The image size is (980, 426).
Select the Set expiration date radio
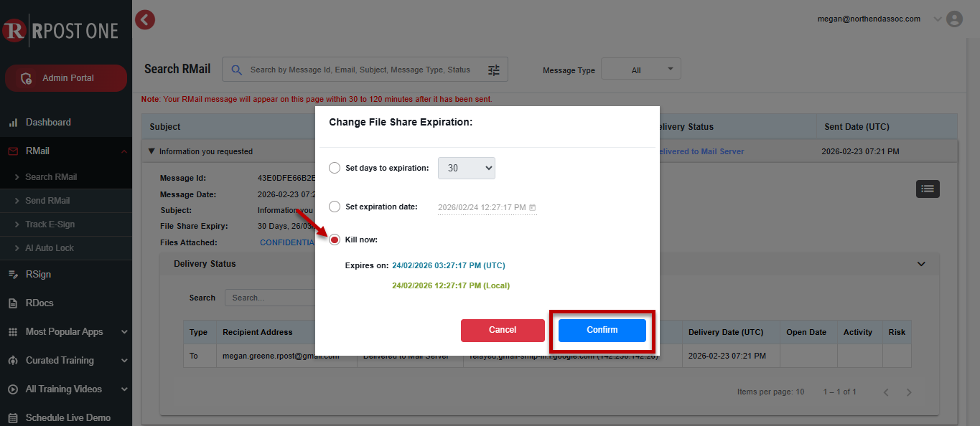[335, 207]
